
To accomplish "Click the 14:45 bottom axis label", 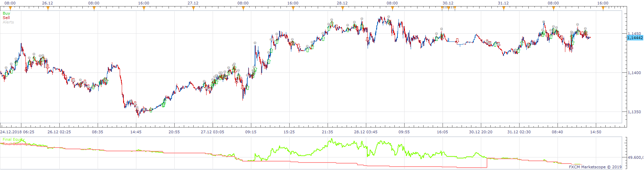I will (136, 132).
